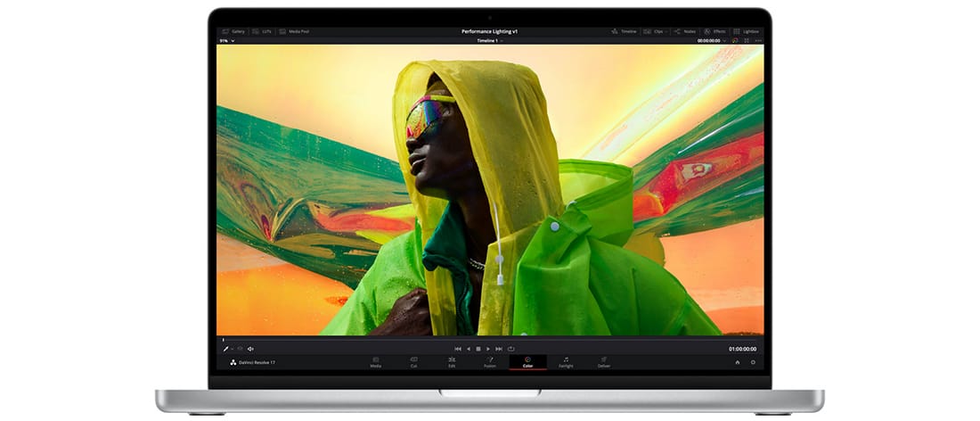
Task: Select the Color page tab
Action: (x=528, y=362)
